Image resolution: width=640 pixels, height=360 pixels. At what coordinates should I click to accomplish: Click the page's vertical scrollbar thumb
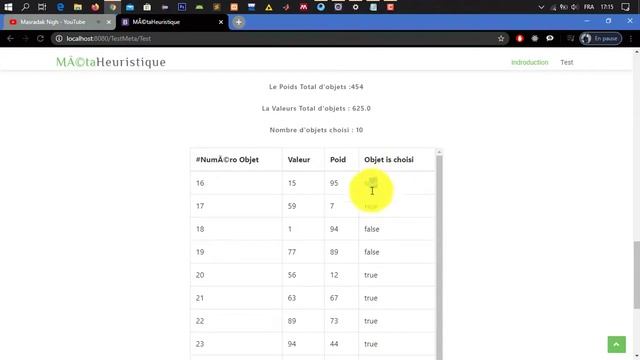click(x=636, y=275)
